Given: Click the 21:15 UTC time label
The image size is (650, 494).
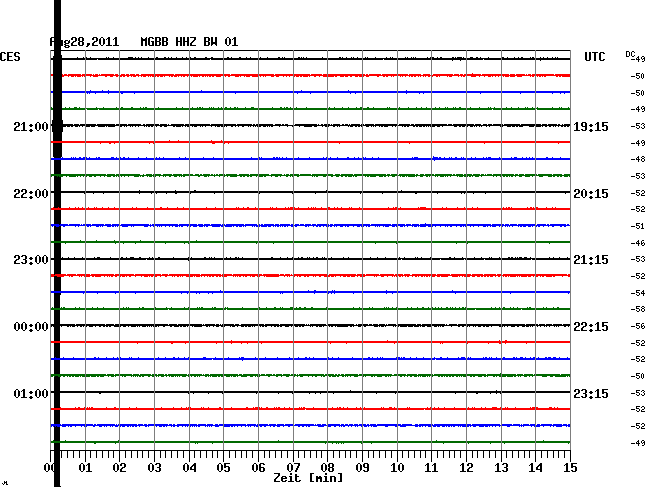Looking at the screenshot, I should 591,259.
